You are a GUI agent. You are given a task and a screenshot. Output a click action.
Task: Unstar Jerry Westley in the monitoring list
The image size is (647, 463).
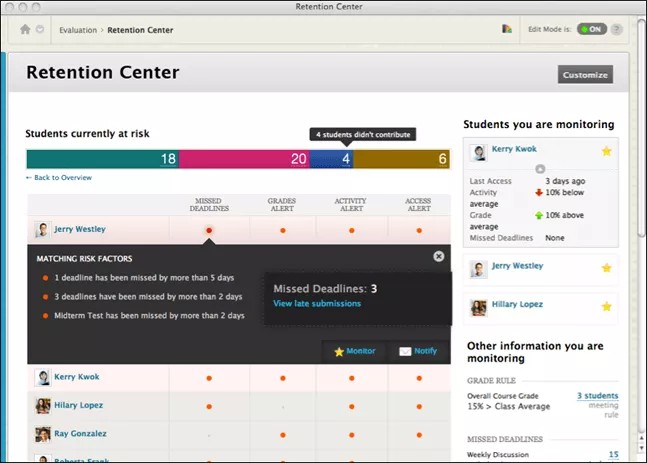tap(606, 267)
